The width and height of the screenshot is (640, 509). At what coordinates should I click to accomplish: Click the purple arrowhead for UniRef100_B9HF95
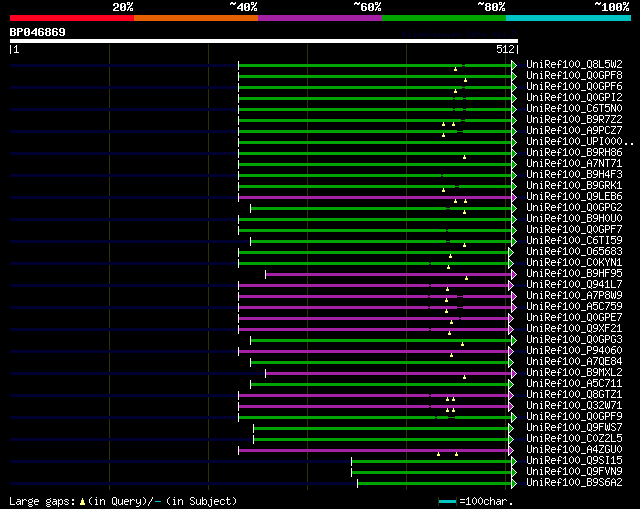pos(514,274)
